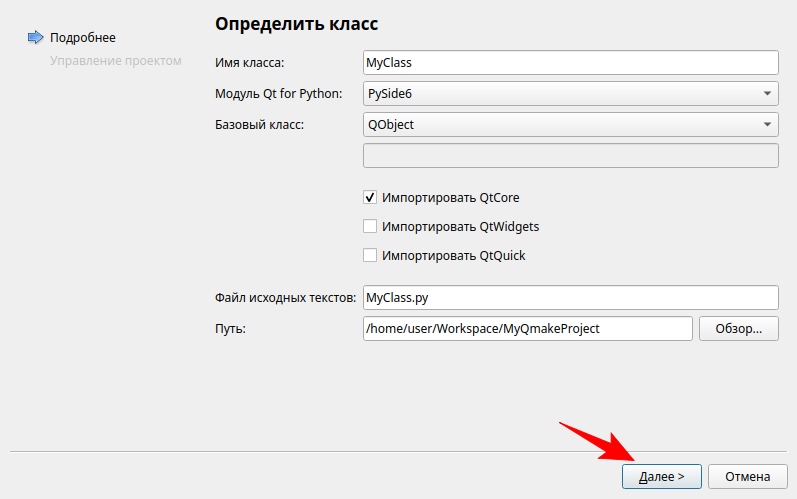Image resolution: width=797 pixels, height=499 pixels.
Task: Click the Базовый класс: label
Action: click(259, 125)
